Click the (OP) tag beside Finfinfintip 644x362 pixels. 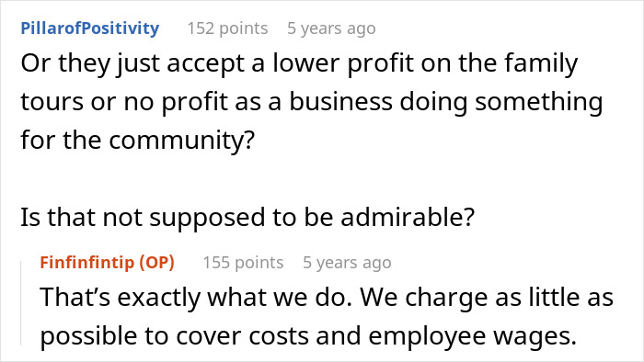tap(157, 263)
